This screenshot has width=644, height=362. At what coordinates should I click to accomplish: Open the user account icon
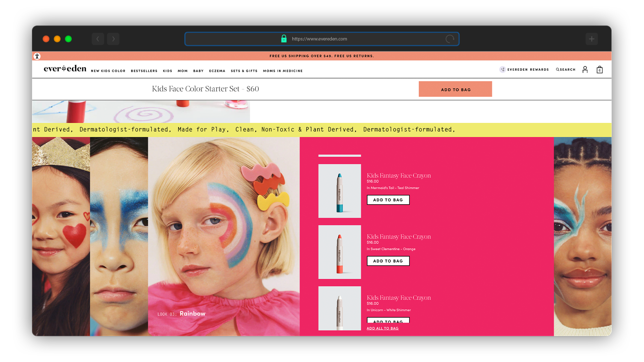585,70
